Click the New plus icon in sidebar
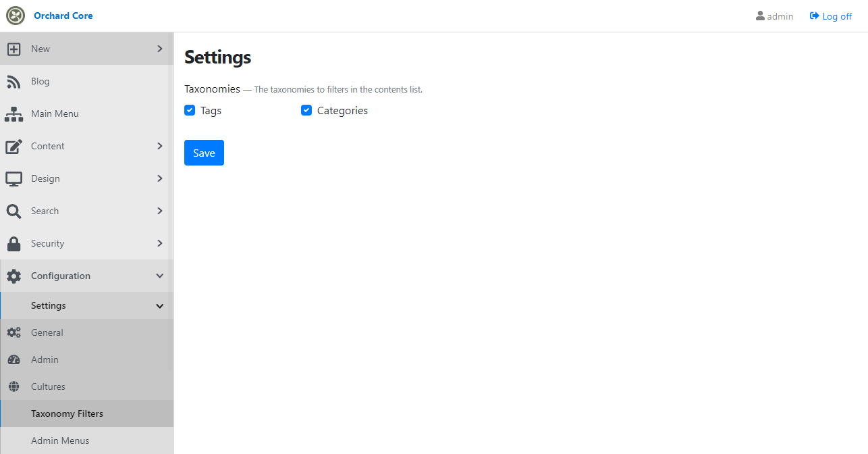This screenshot has width=868, height=454. tap(13, 49)
